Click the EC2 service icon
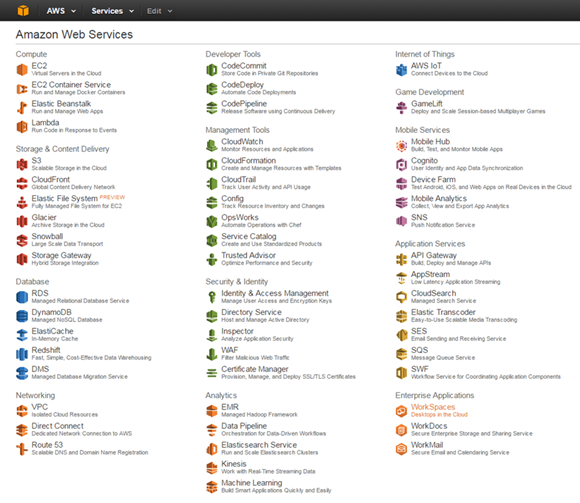The image size is (580, 503). [22, 70]
